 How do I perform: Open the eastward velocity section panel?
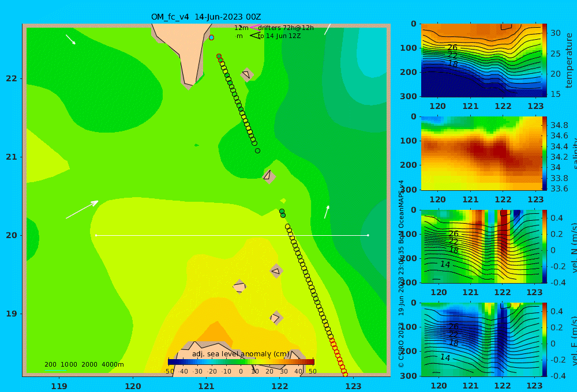coord(481,340)
